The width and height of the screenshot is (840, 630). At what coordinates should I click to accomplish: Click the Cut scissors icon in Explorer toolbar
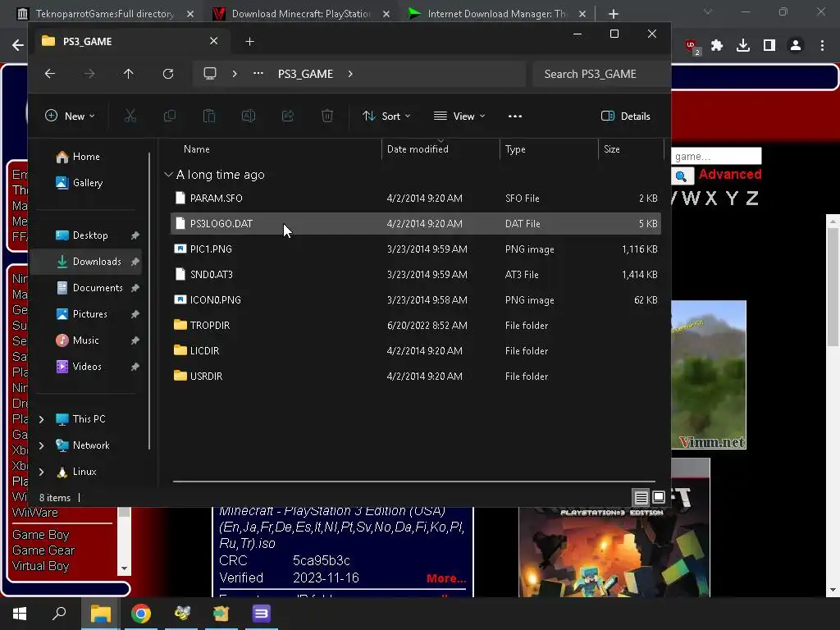click(130, 116)
